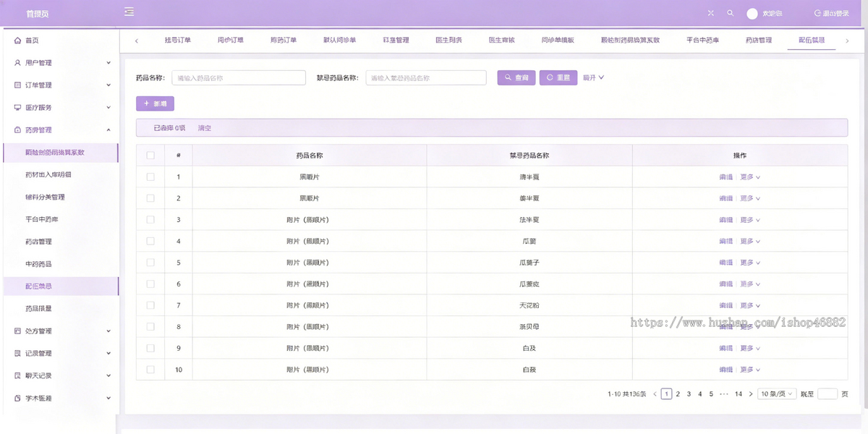The height and width of the screenshot is (434, 868).
Task: Click the 白及 cell in row 9
Action: pyautogui.click(x=529, y=348)
